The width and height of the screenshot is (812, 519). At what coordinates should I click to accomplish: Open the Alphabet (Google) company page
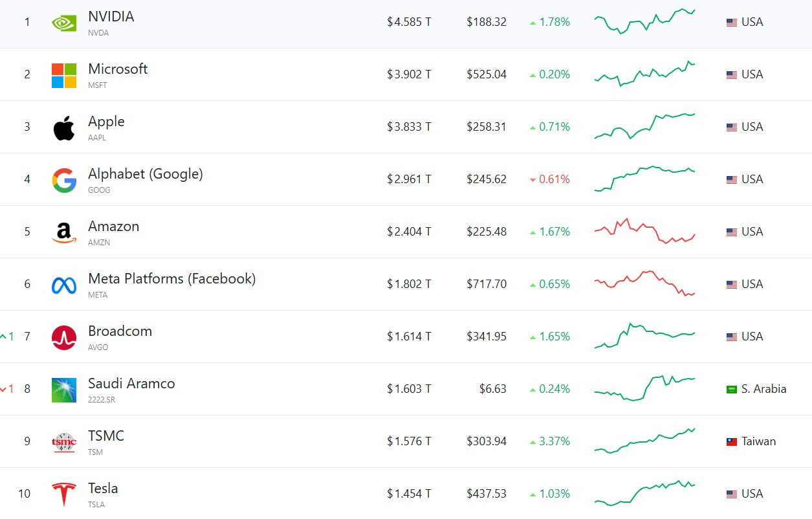146,174
